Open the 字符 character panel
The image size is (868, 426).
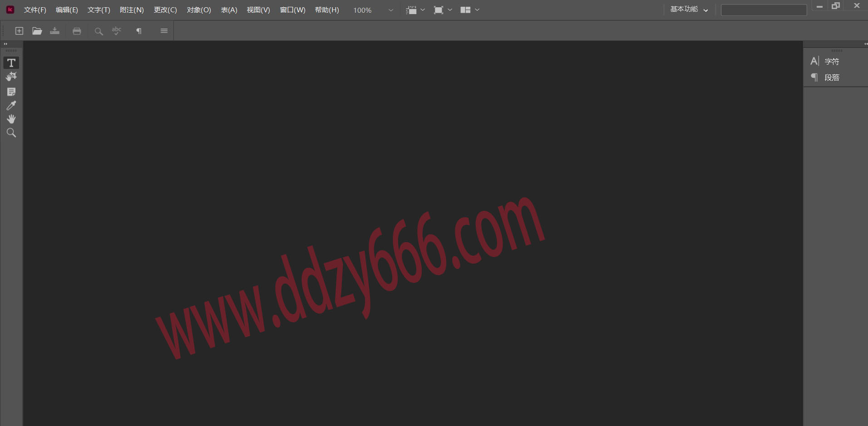pos(825,61)
